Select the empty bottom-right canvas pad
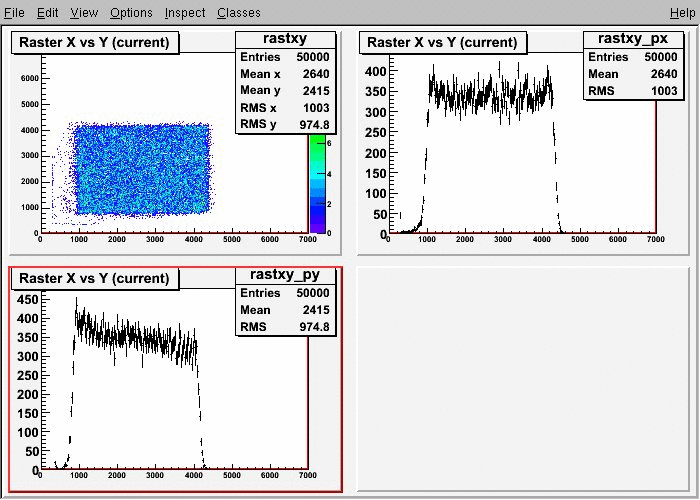Image resolution: width=700 pixels, height=500 pixels. [x=523, y=378]
